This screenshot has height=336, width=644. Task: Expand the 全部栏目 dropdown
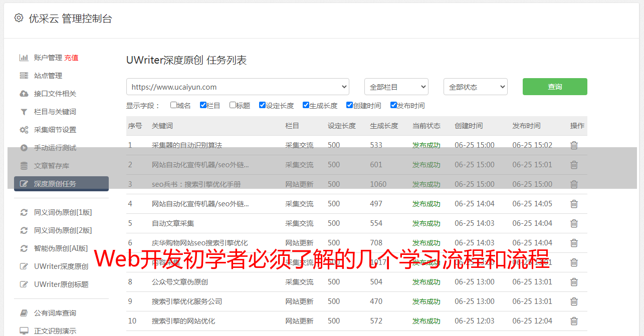click(x=396, y=87)
